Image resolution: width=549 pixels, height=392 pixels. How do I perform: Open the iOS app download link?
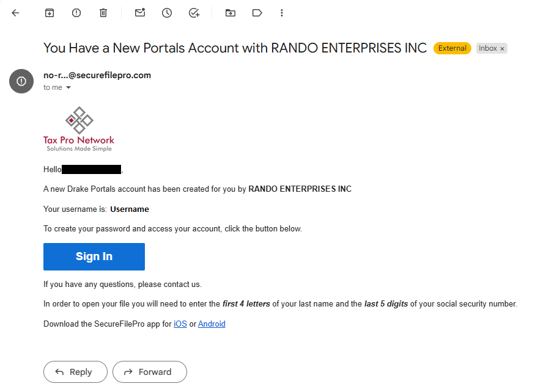180,324
